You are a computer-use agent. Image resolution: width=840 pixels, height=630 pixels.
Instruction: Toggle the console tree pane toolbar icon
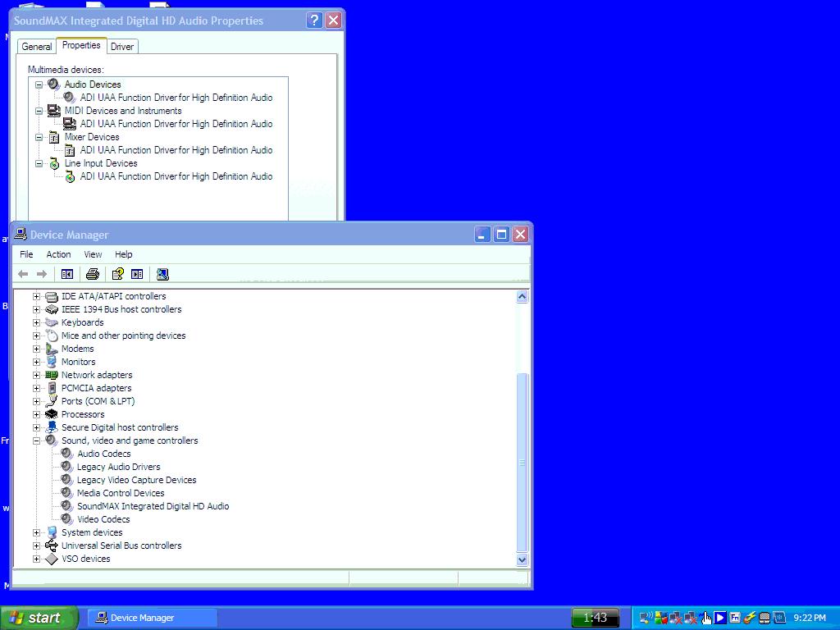click(67, 274)
